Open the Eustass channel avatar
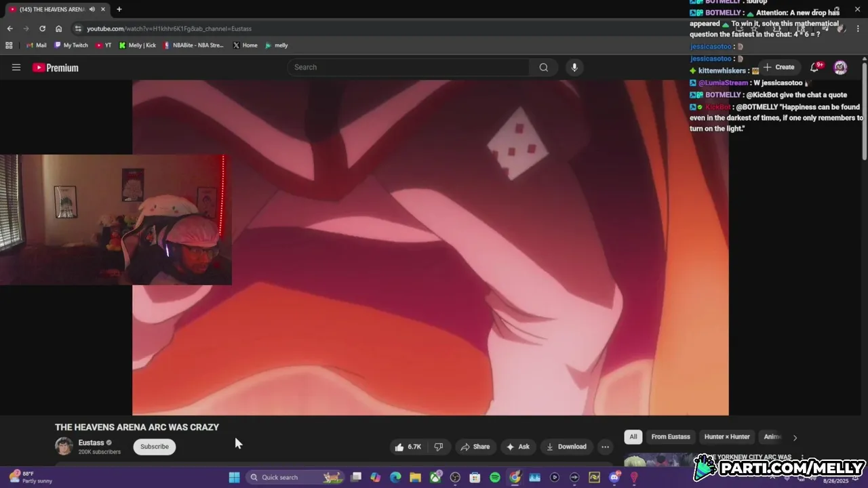Image resolution: width=868 pixels, height=488 pixels. [64, 446]
